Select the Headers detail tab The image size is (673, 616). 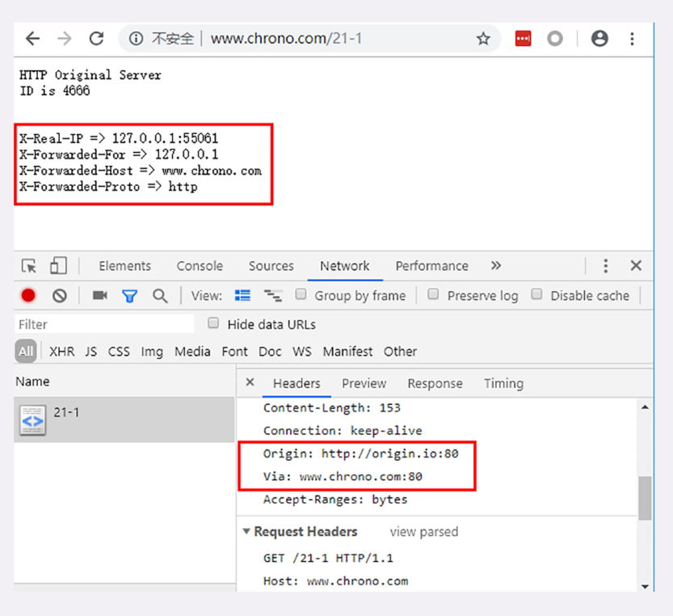[297, 383]
